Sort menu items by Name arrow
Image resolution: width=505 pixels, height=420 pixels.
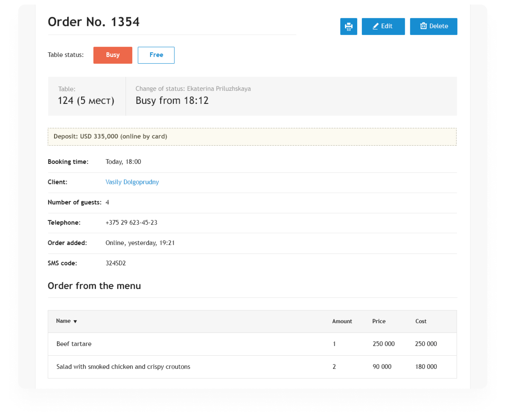(x=75, y=322)
